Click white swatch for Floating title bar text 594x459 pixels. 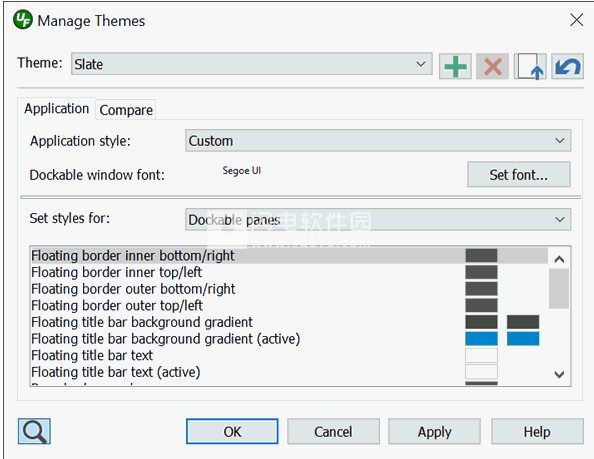coord(481,356)
